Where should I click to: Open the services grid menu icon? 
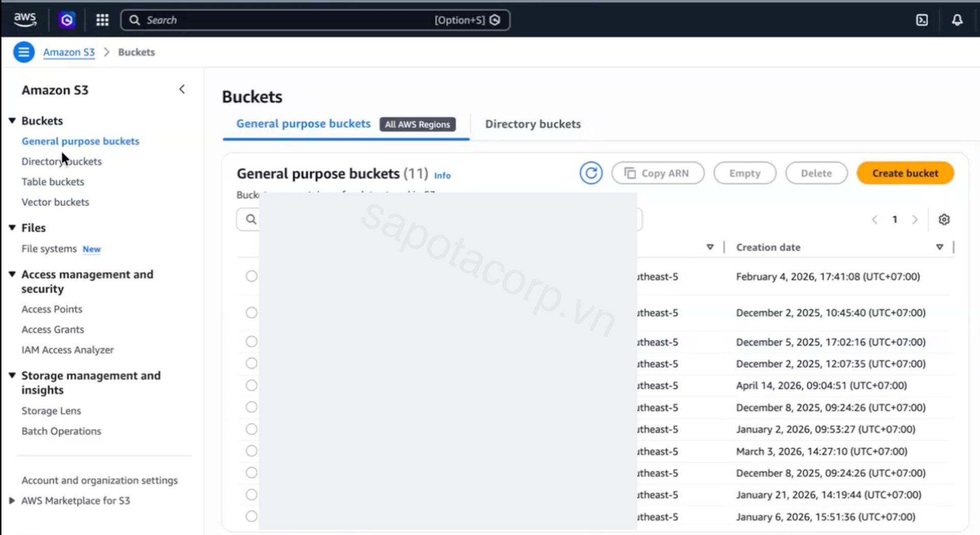[102, 20]
